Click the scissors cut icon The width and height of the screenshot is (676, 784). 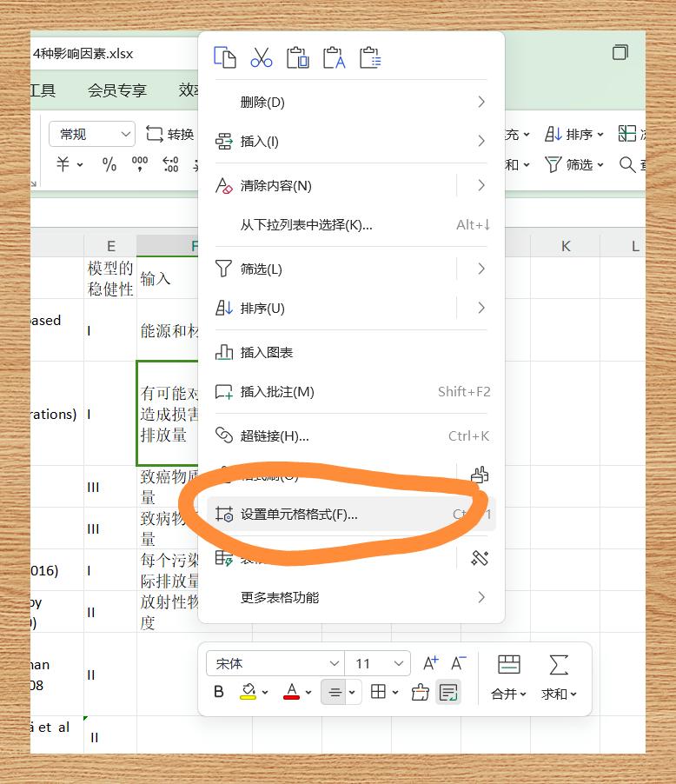[261, 57]
